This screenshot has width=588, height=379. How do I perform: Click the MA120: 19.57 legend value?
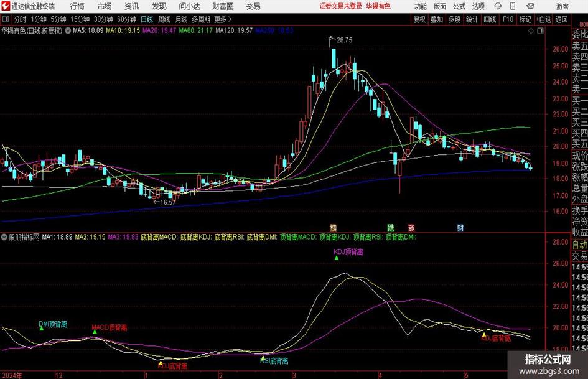234,30
